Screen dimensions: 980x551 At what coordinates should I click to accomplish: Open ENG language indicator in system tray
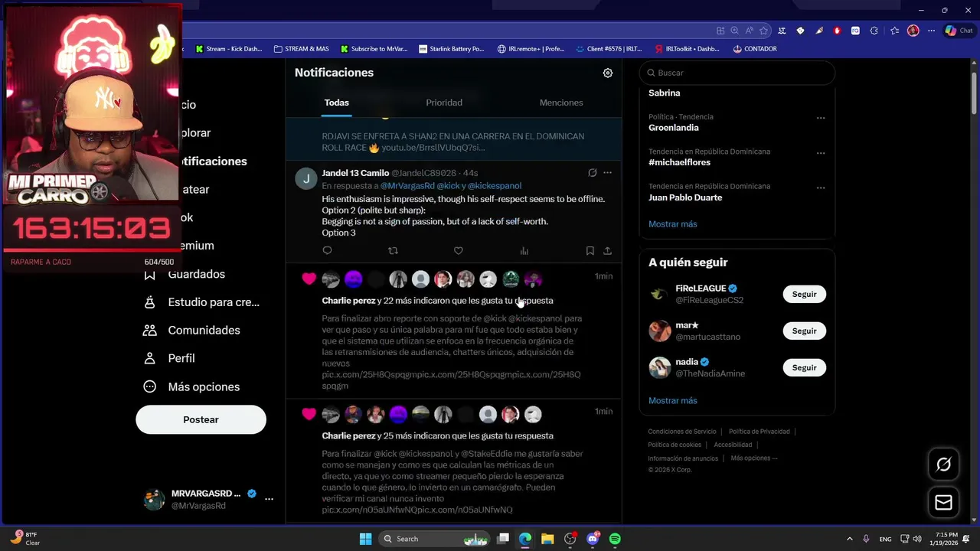pyautogui.click(x=885, y=539)
